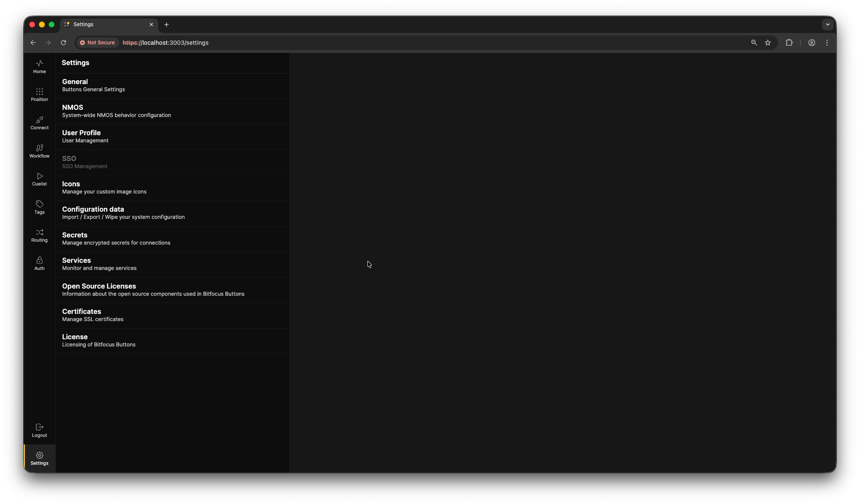Open Services settings entry

tap(173, 264)
